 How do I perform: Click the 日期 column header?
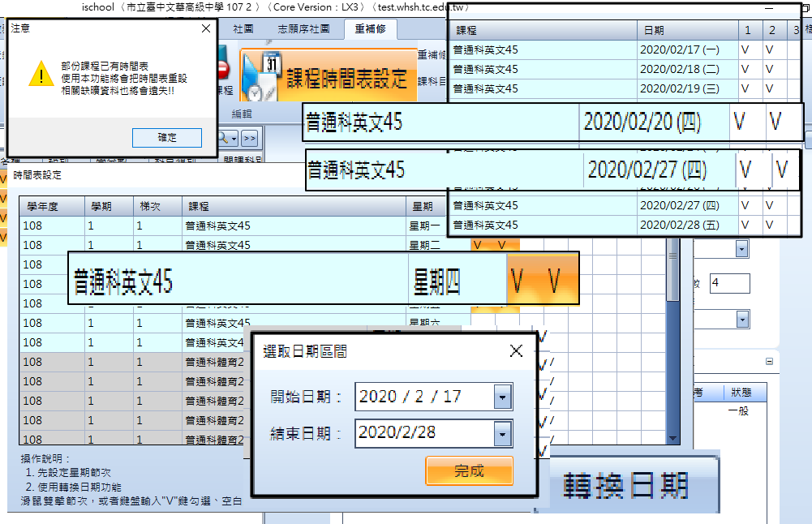[688, 31]
